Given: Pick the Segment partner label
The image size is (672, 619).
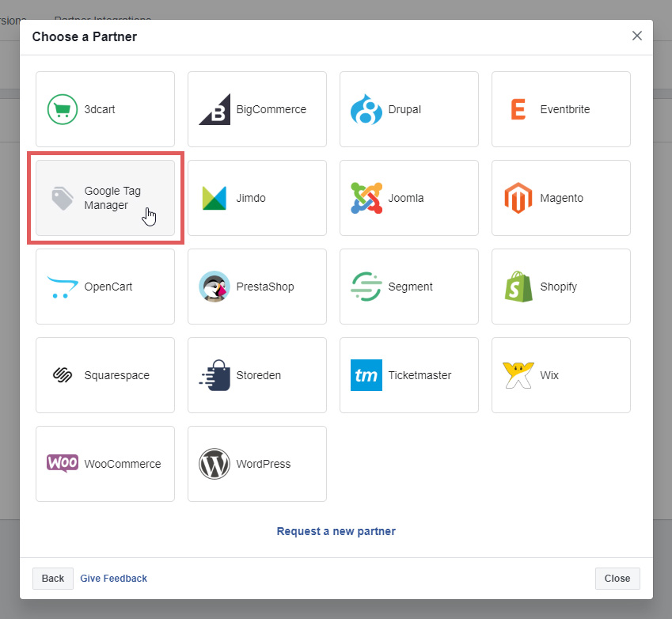Looking at the screenshot, I should tap(410, 287).
